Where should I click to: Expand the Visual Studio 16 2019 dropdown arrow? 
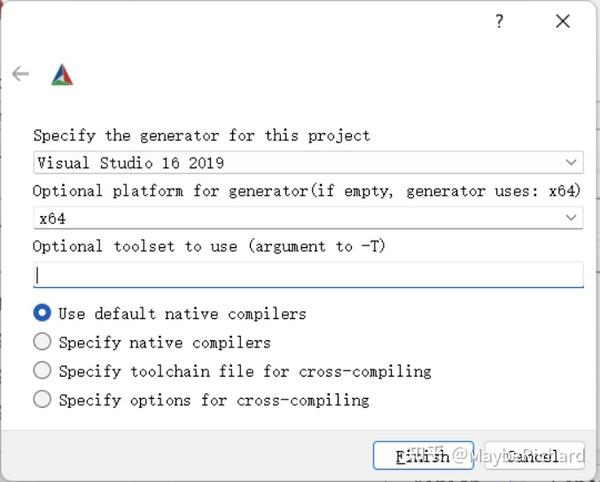coord(571,162)
